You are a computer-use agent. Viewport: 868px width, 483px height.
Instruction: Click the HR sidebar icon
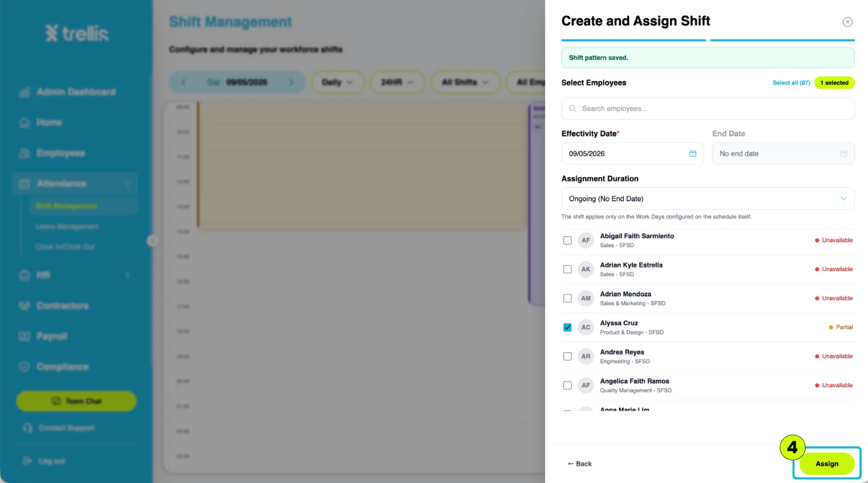(x=24, y=275)
